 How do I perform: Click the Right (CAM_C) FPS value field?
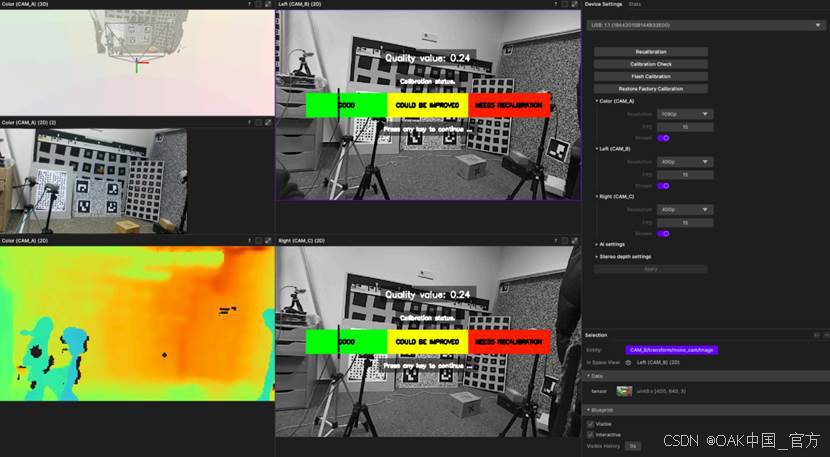(685, 222)
